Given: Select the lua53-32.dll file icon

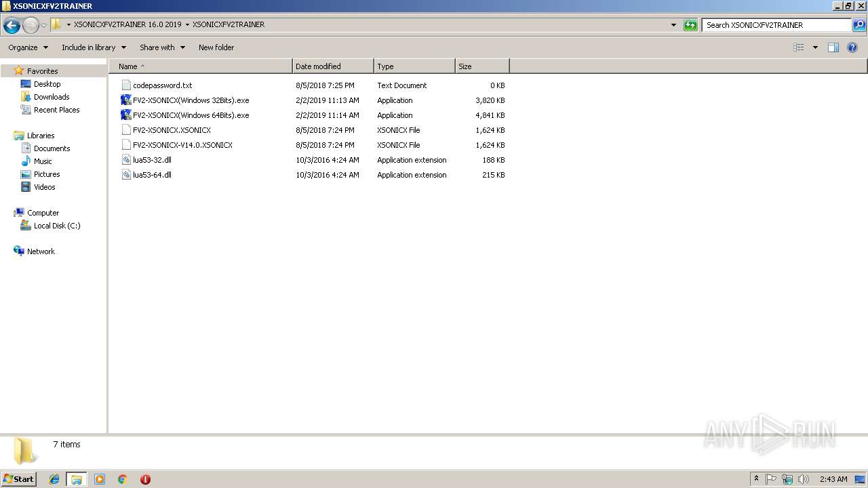Looking at the screenshot, I should coord(126,160).
